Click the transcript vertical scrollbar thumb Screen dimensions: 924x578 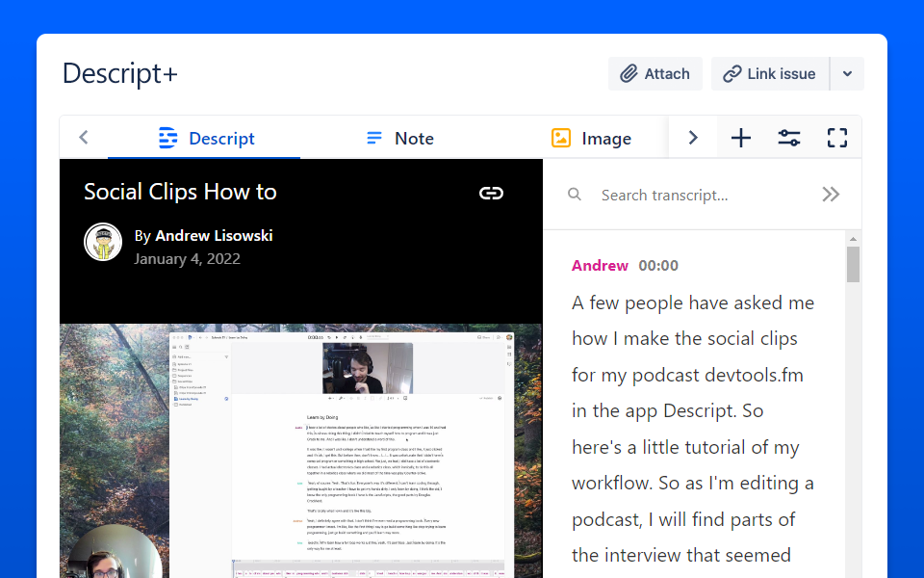853,264
